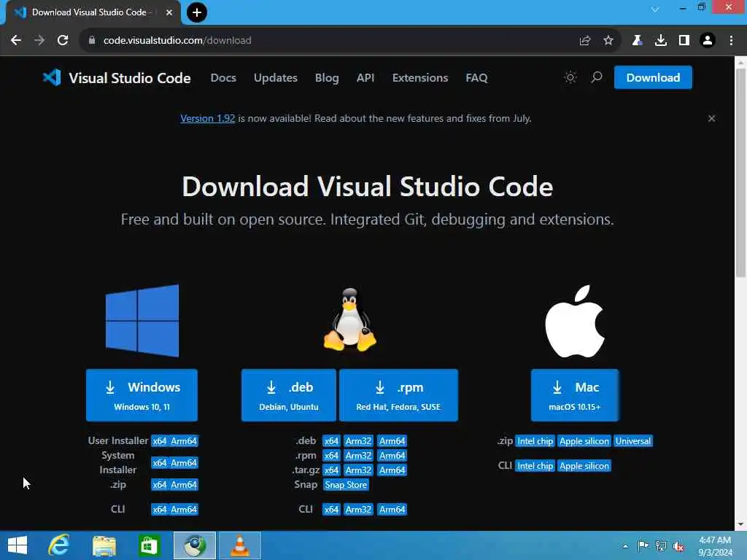
Task: Open the Store app in taskbar
Action: pyautogui.click(x=149, y=545)
